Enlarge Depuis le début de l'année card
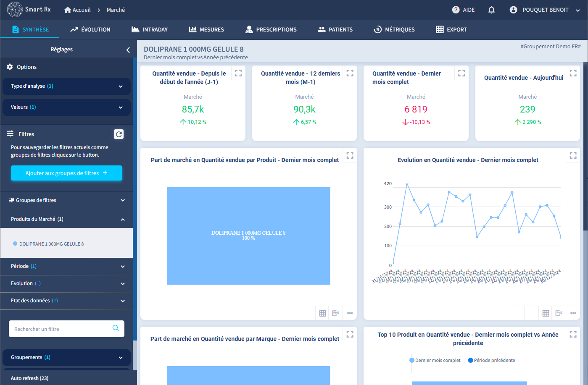Viewport: 588px width, 385px height. click(x=238, y=73)
